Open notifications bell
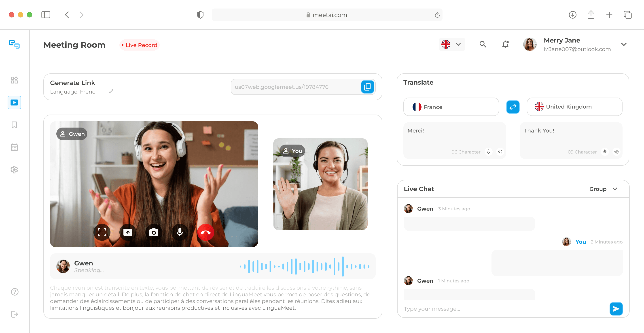Image resolution: width=644 pixels, height=333 pixels. tap(505, 45)
